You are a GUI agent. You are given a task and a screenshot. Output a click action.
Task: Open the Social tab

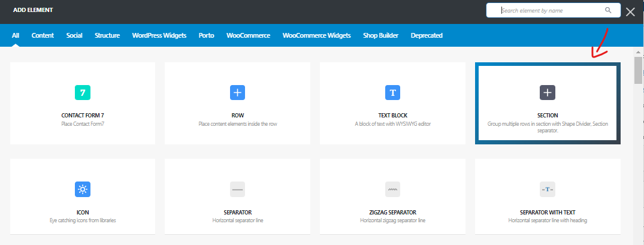[x=74, y=35]
